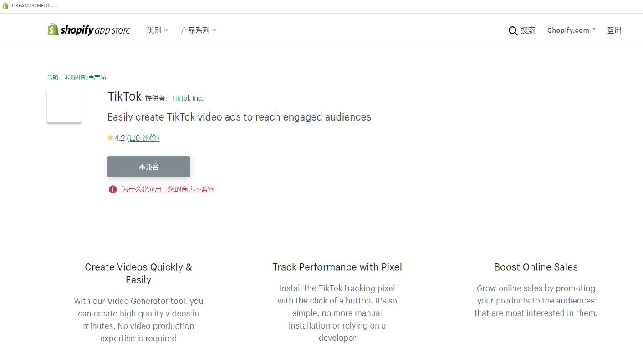Viewport: 643px width, 364px height.
Task: Click the Shopify favicon in browser tab
Action: coord(5,5)
